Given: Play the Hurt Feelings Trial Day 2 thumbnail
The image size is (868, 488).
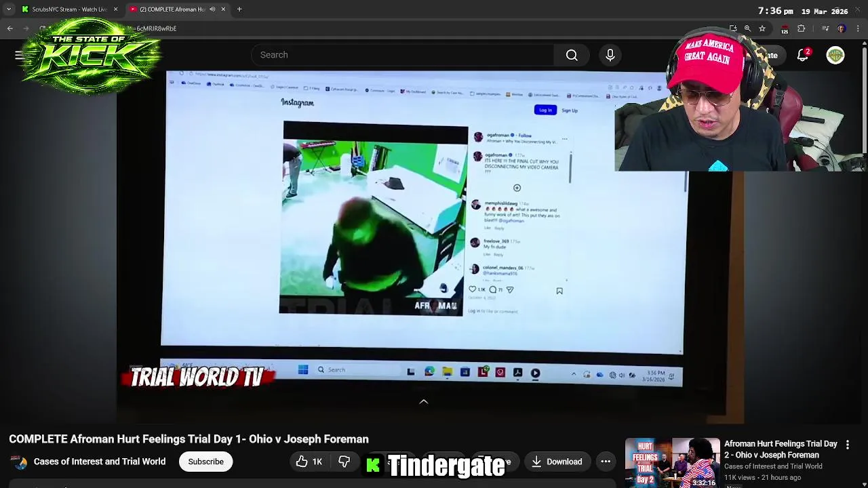Looking at the screenshot, I should [673, 463].
